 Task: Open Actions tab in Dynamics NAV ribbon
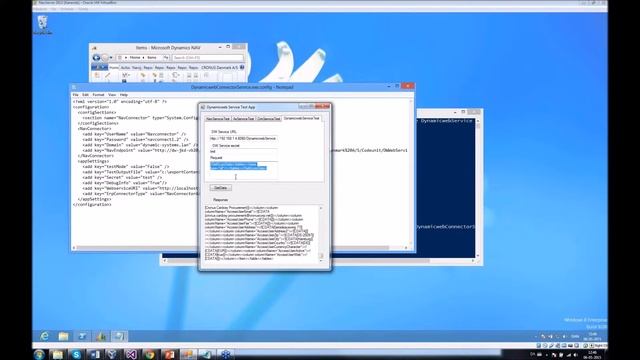125,67
